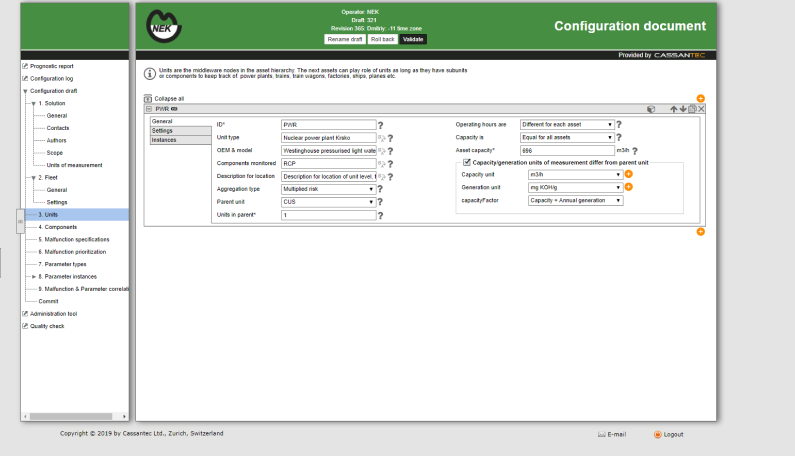
Task: Move PWR unit up
Action: tap(674, 109)
